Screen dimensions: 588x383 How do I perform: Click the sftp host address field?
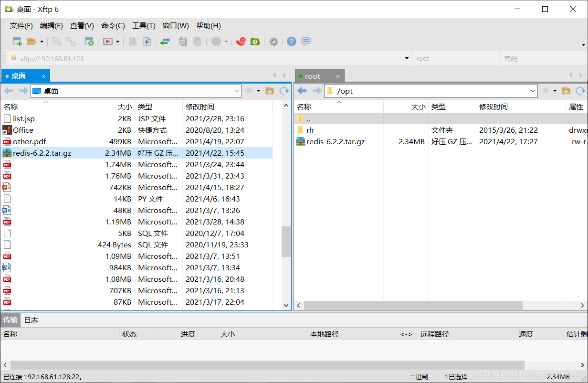205,58
